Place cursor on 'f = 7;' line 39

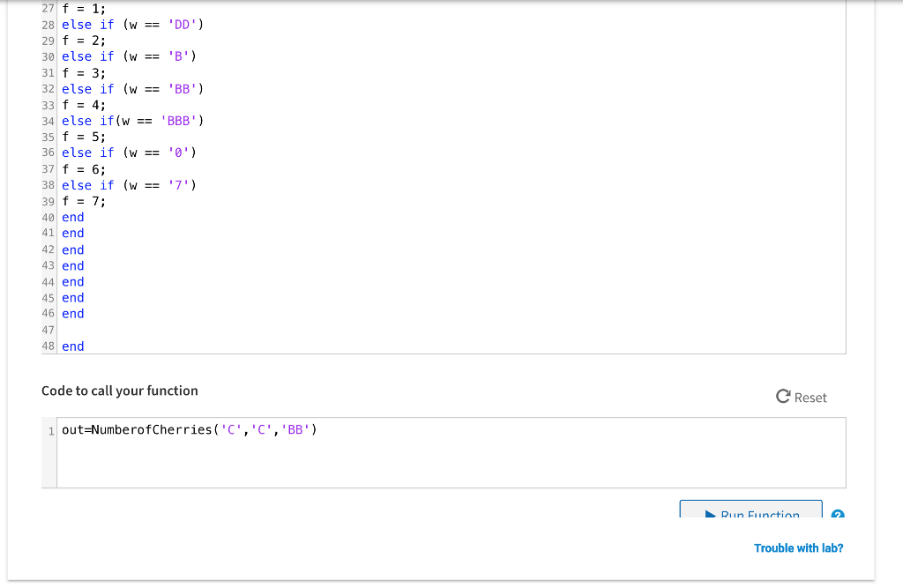[x=84, y=201]
